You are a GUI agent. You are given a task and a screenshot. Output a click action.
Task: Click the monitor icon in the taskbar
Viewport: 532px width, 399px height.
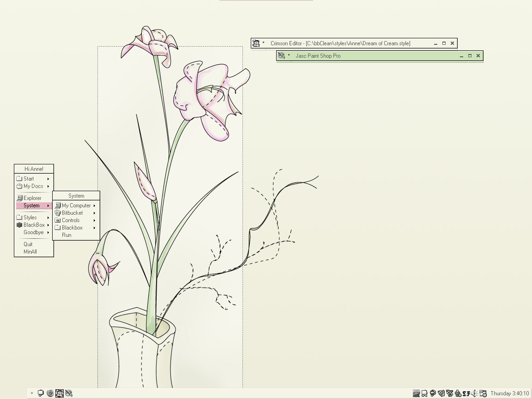[x=41, y=393]
